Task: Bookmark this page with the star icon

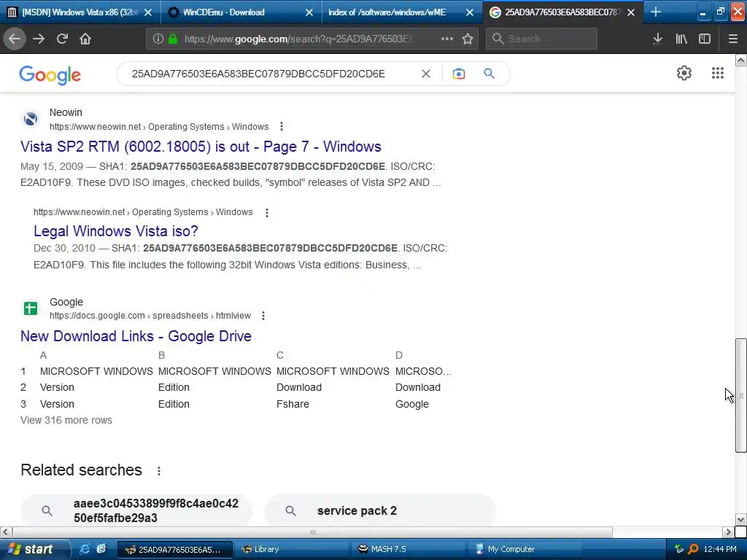Action: click(468, 39)
